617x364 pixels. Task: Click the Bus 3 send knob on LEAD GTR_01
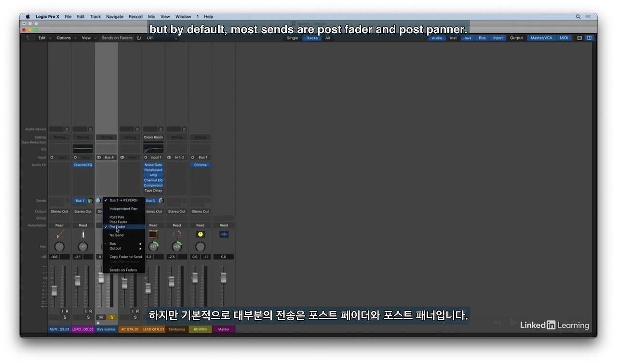(161, 201)
